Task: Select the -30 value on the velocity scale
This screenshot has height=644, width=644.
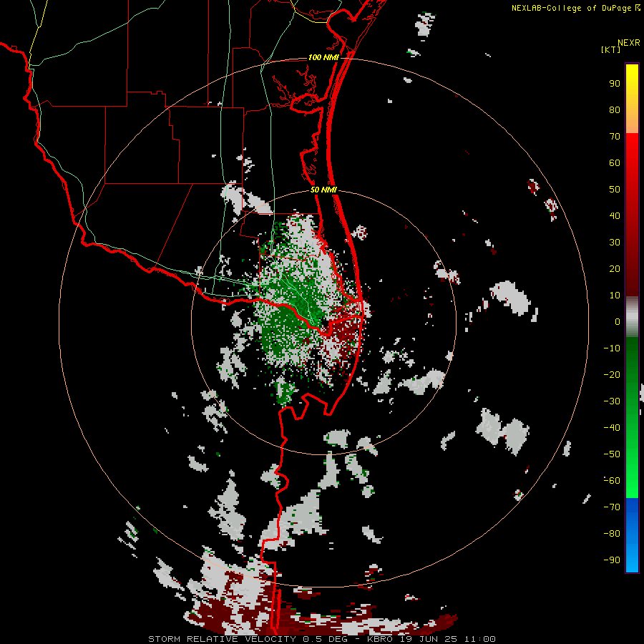Action: click(612, 401)
